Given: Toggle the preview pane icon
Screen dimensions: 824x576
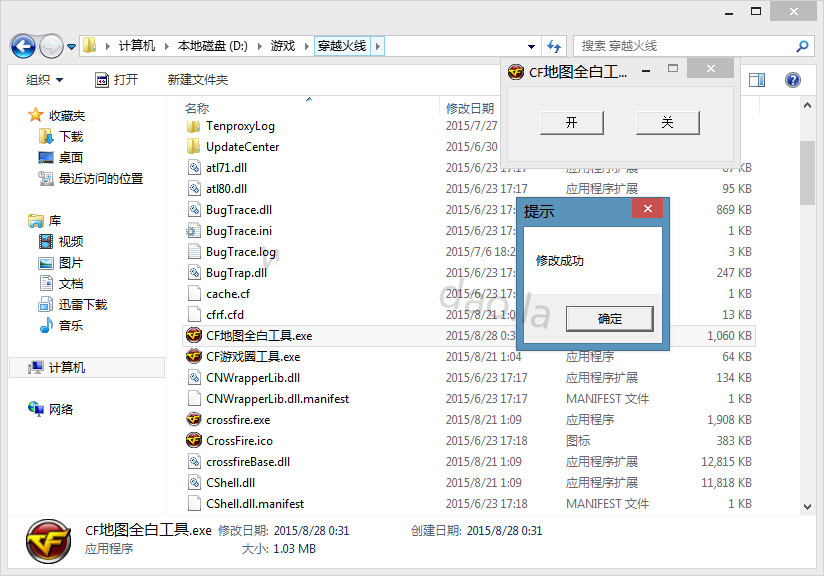Looking at the screenshot, I should pos(757,80).
